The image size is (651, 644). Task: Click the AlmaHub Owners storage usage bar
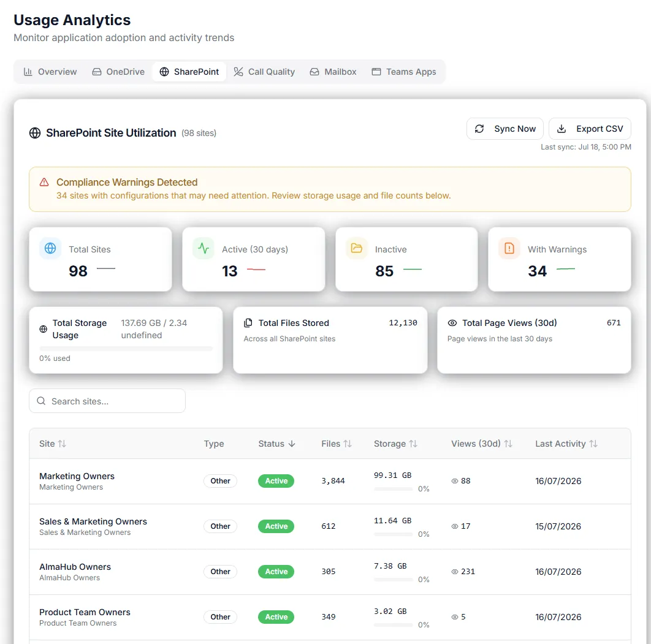[393, 580]
